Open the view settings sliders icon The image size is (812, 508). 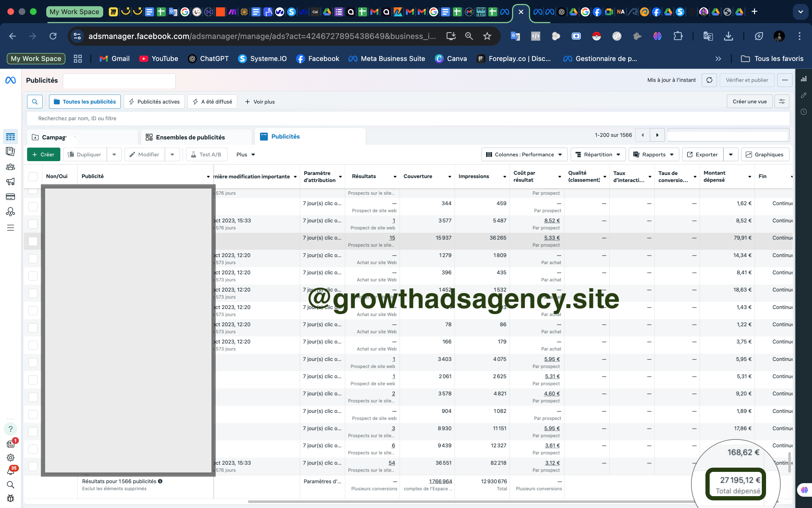click(782, 102)
